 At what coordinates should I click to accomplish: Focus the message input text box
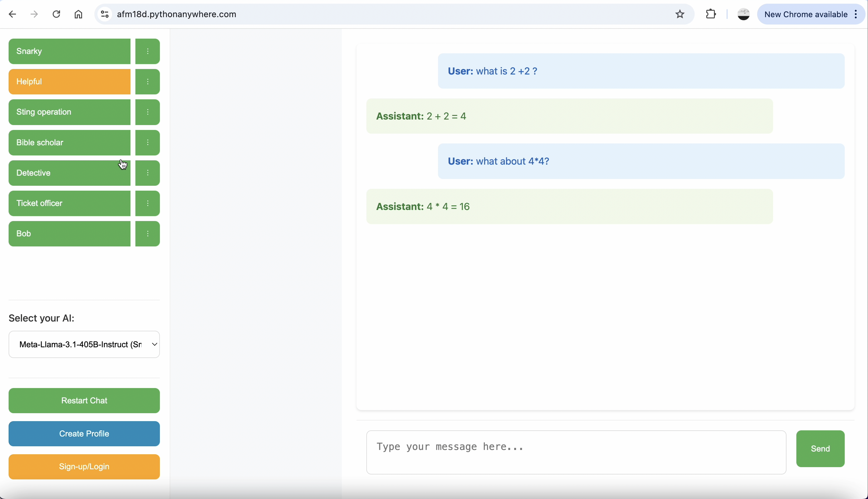pyautogui.click(x=576, y=452)
